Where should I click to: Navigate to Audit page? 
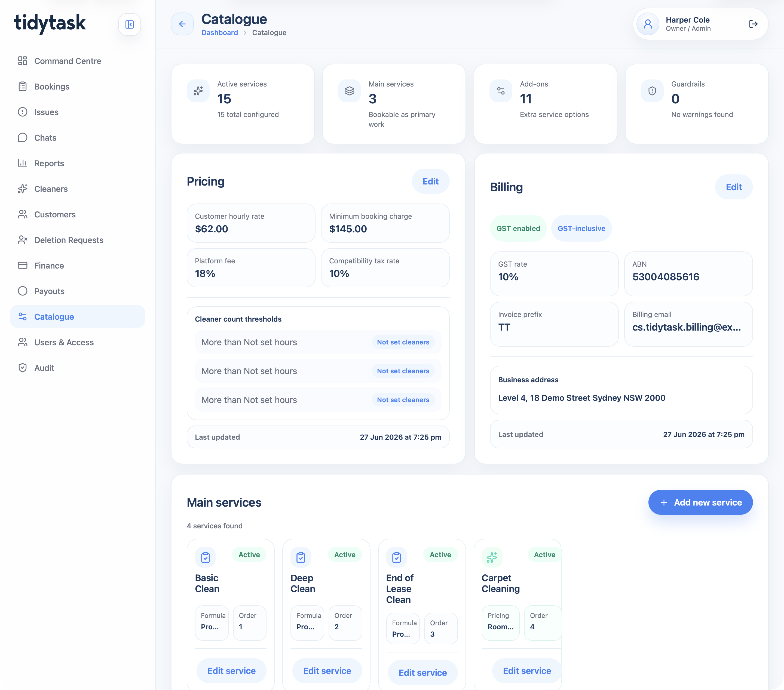pos(78,368)
